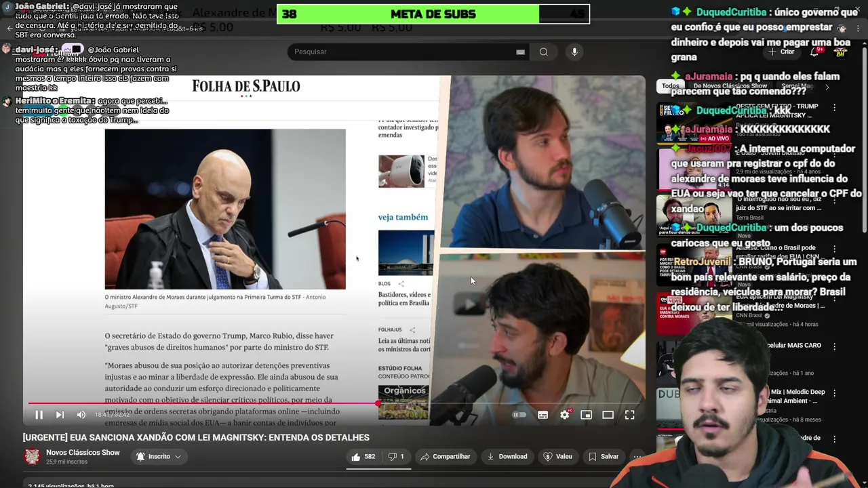This screenshot has height=488, width=868.
Task: Open menu for EUA aplicam Lei Magnitsky video
Action: (x=835, y=298)
